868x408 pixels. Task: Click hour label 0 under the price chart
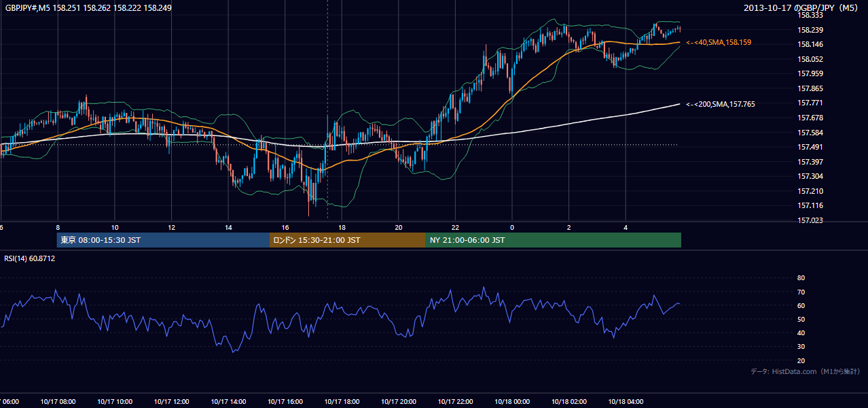(512, 228)
